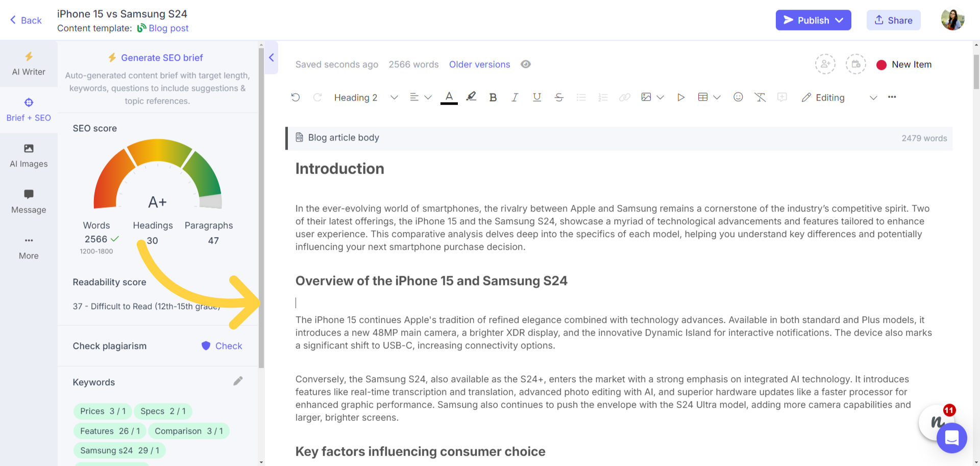Insert a video with the play icon
This screenshot has height=466, width=980.
pyautogui.click(x=680, y=97)
